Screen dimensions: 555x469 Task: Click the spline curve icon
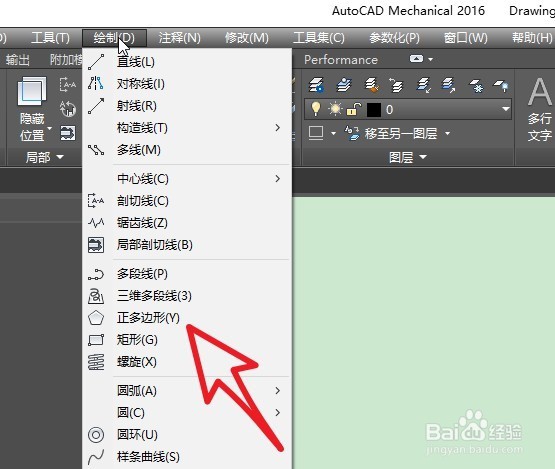96,457
